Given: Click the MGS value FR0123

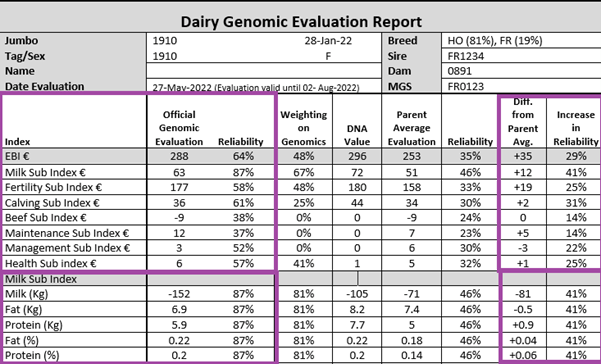Looking at the screenshot, I should 466,87.
